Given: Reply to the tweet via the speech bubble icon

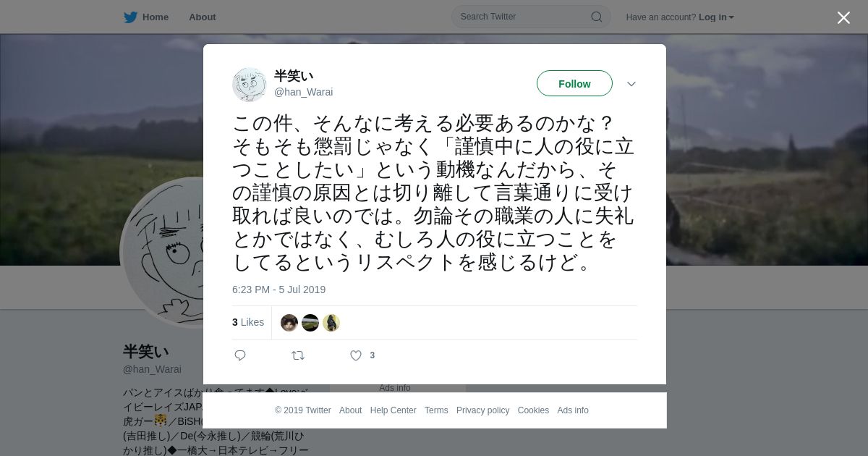Looking at the screenshot, I should [x=240, y=355].
